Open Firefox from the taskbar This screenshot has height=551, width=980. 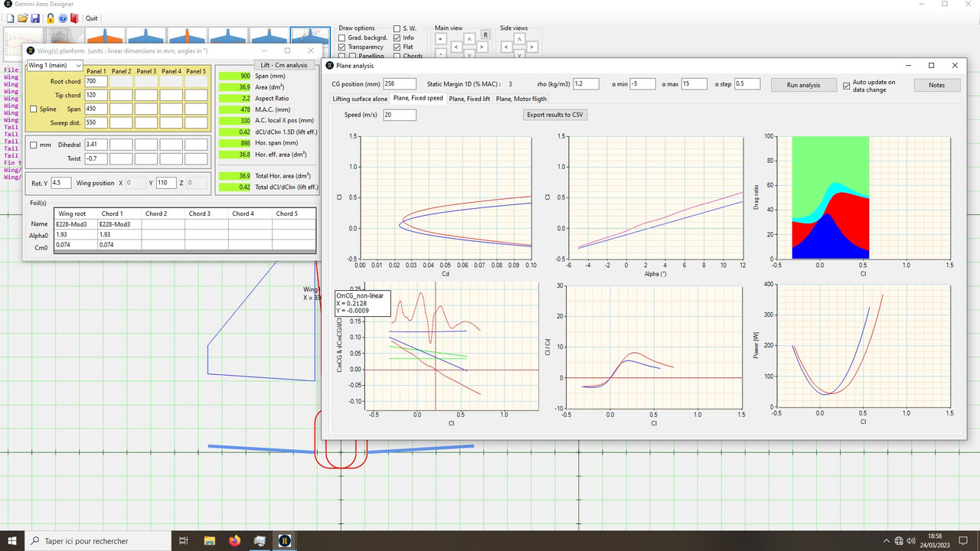pyautogui.click(x=234, y=540)
